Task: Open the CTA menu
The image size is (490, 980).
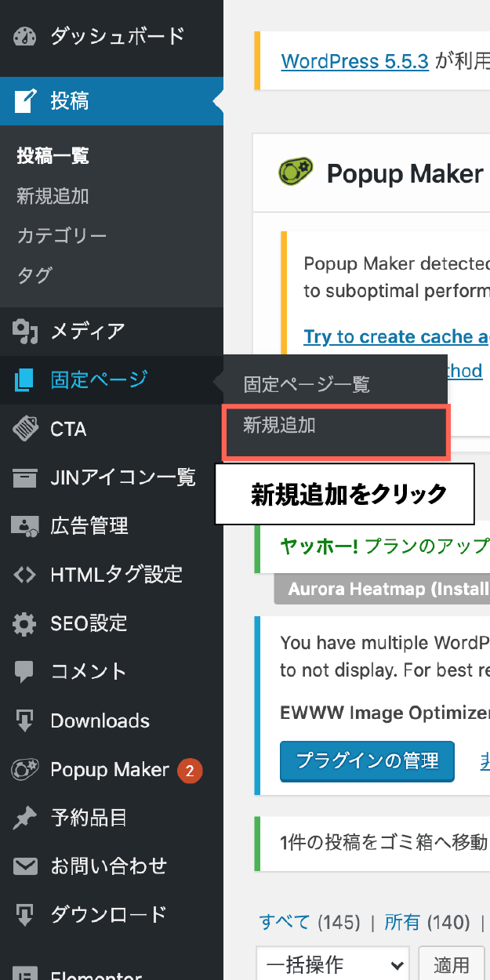Action: (111, 429)
